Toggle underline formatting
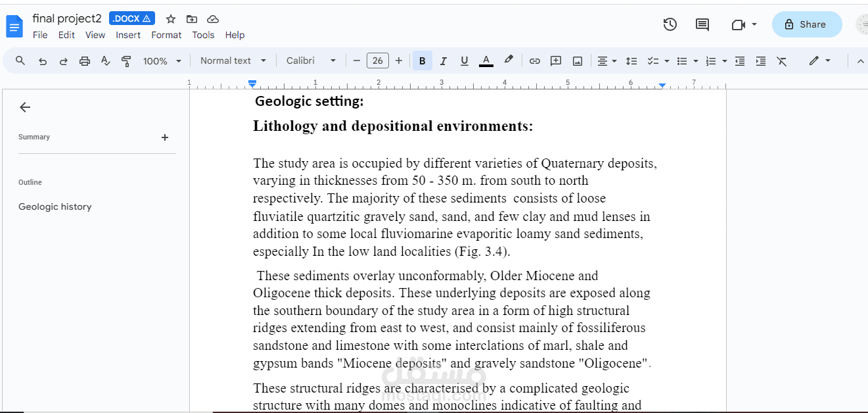868x413 pixels. point(465,61)
